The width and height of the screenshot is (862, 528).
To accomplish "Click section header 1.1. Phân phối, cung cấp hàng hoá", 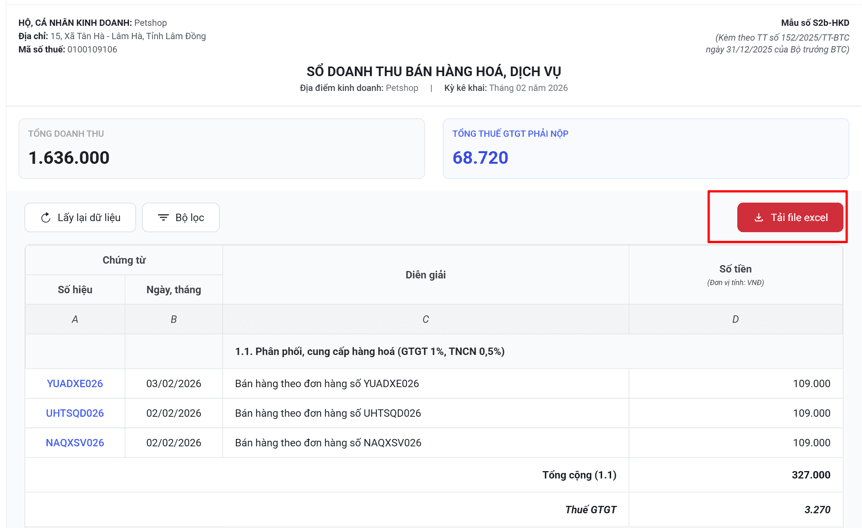I will [x=370, y=351].
